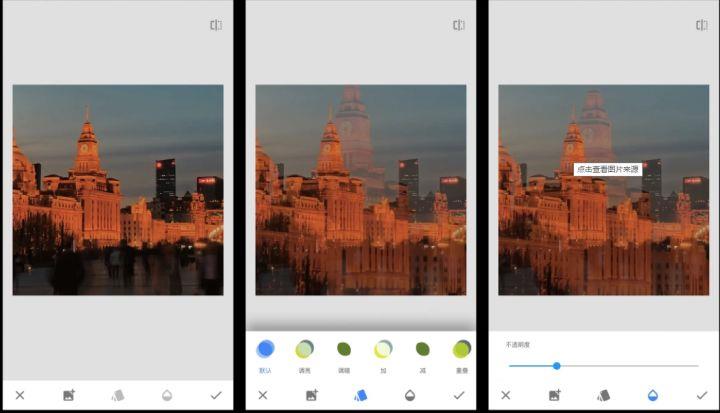Tap blue blend styles icon in middle screen
Screen dimensions: 720x413
tap(361, 395)
